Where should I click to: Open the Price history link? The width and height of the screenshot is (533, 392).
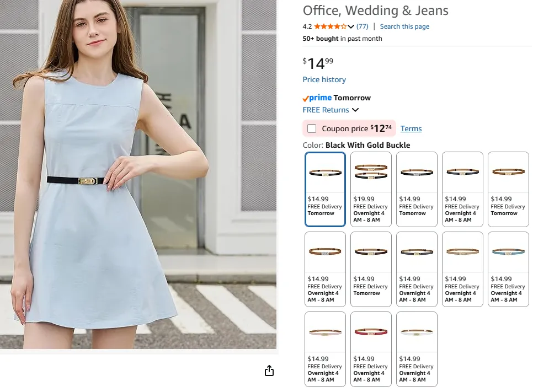click(324, 79)
